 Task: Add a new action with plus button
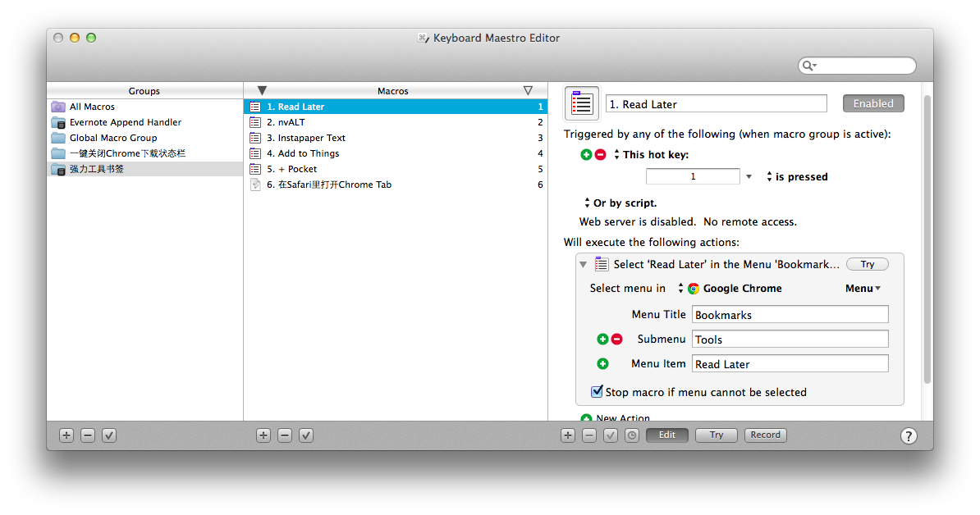(x=568, y=435)
